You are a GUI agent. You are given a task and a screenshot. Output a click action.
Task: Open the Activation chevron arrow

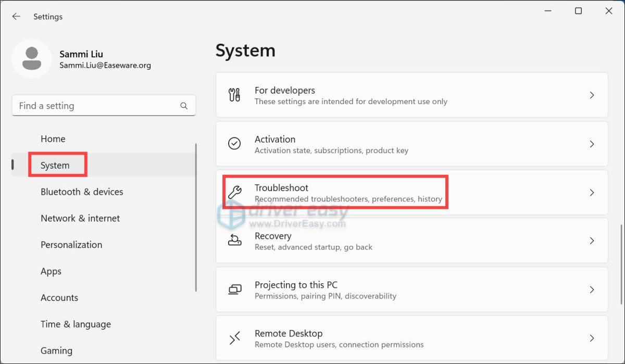pos(592,144)
